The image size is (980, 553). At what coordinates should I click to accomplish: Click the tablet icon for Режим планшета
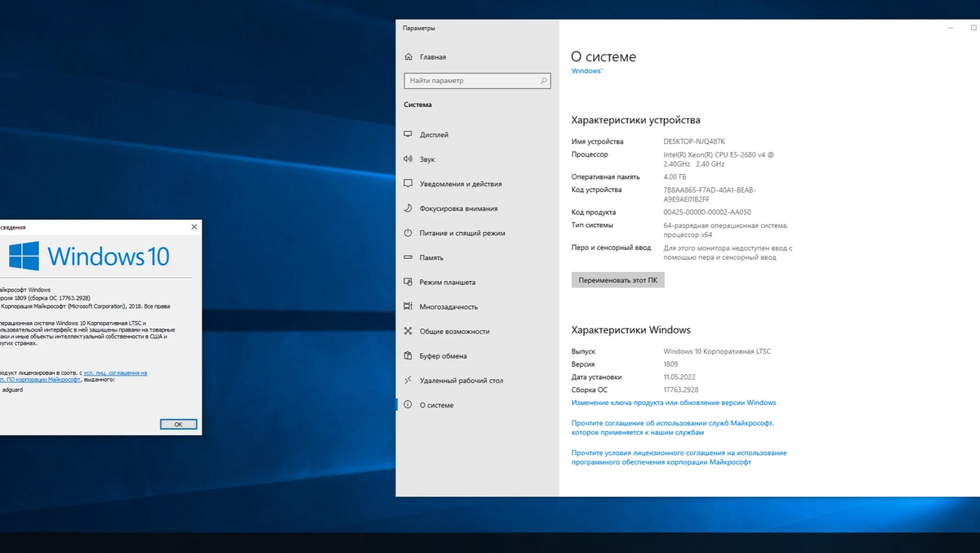click(x=408, y=282)
